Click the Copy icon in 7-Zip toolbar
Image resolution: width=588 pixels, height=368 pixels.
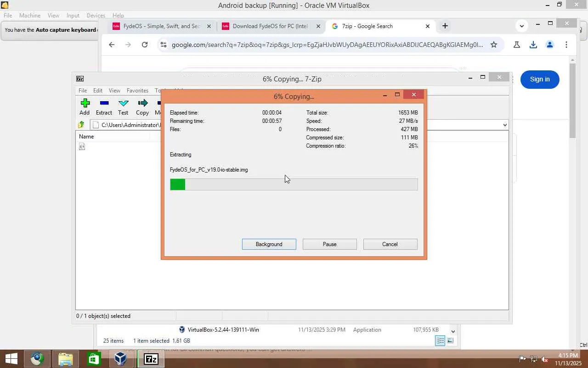point(142,103)
